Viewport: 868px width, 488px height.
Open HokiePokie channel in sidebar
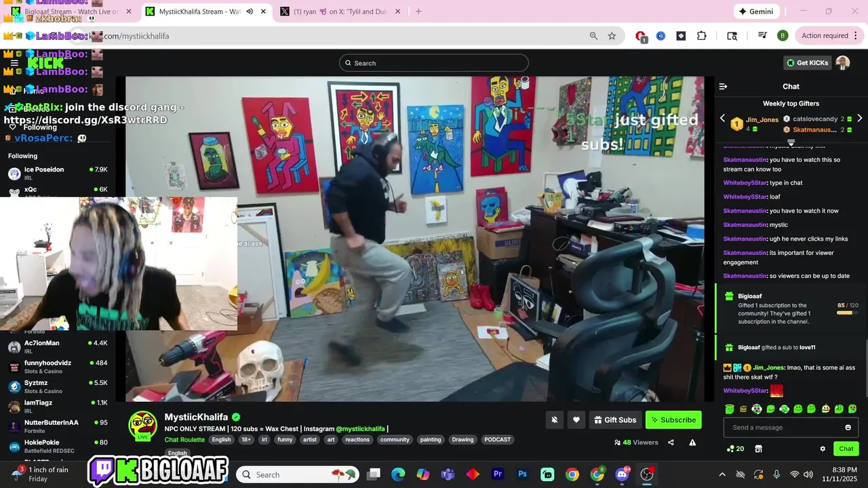[x=58, y=446]
